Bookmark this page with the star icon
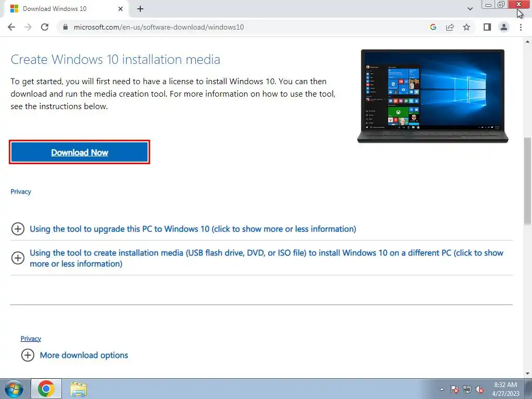This screenshot has width=532, height=399. [x=467, y=27]
